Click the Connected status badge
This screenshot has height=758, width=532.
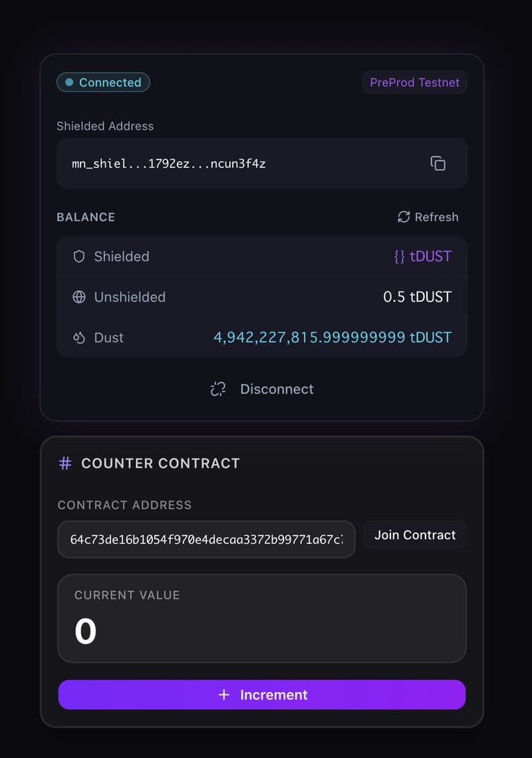(x=103, y=83)
